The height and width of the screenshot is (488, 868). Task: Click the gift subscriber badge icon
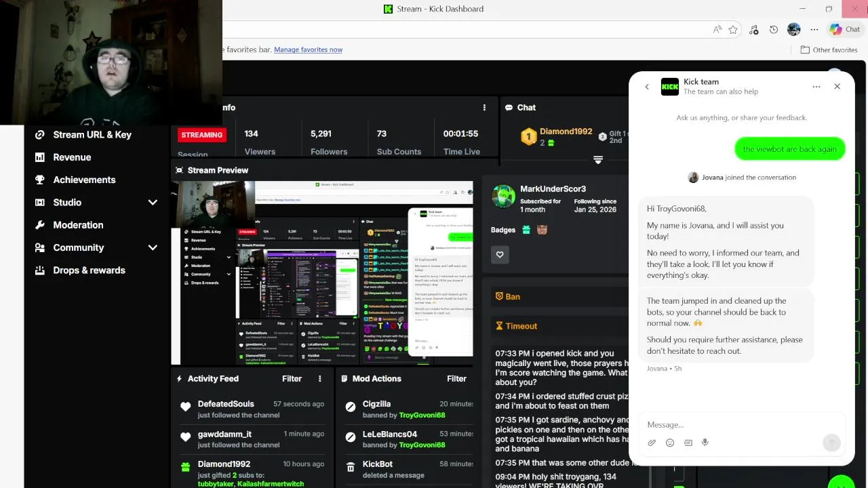(526, 230)
